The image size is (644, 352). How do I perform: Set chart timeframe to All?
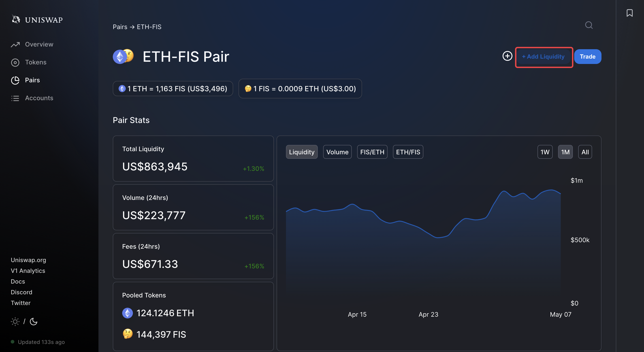pos(585,152)
